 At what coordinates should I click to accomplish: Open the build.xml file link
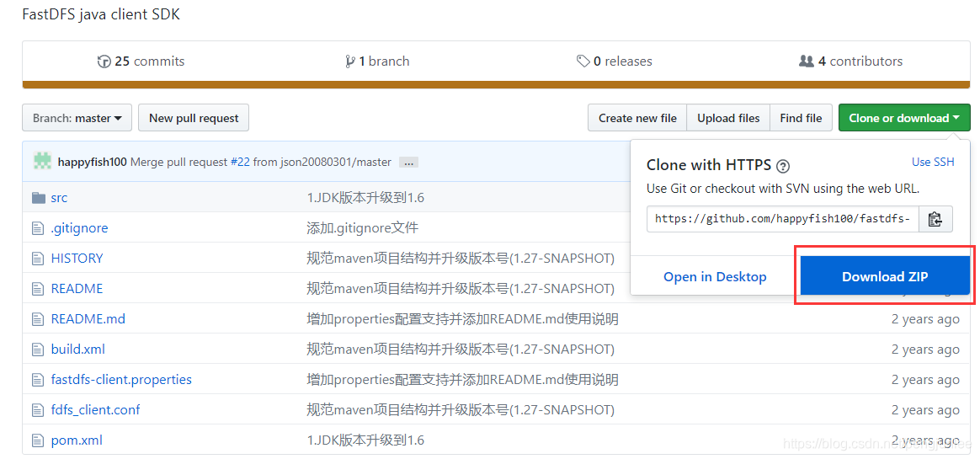pos(78,349)
